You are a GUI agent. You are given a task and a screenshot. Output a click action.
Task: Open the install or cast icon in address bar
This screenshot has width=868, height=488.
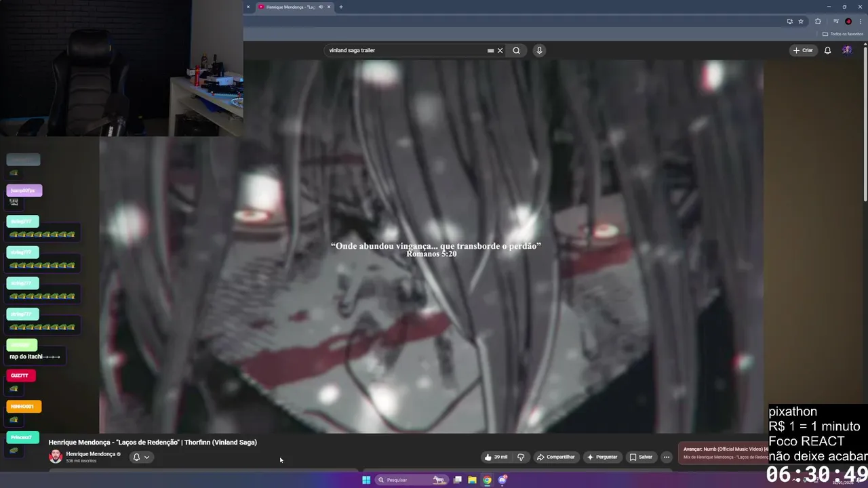789,21
